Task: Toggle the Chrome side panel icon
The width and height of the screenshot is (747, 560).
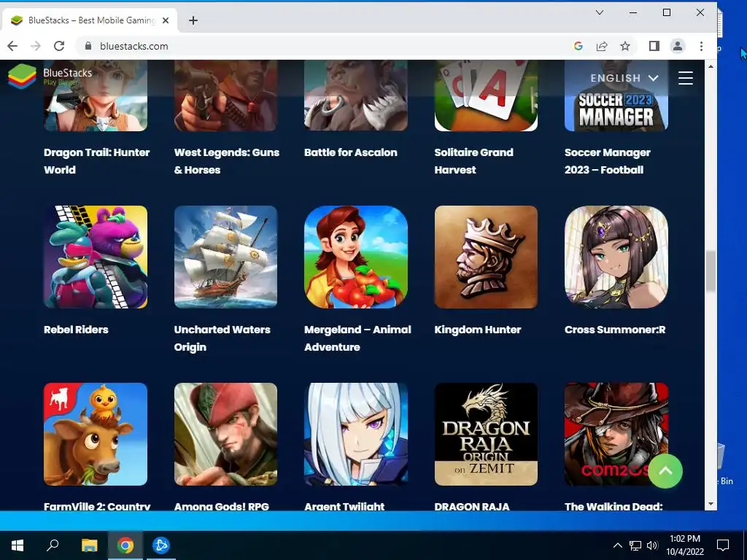Action: tap(654, 46)
